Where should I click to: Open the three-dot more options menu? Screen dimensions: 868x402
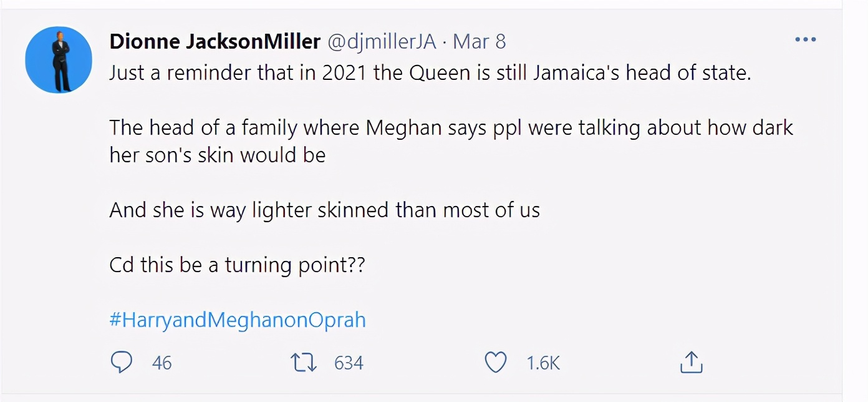point(805,40)
